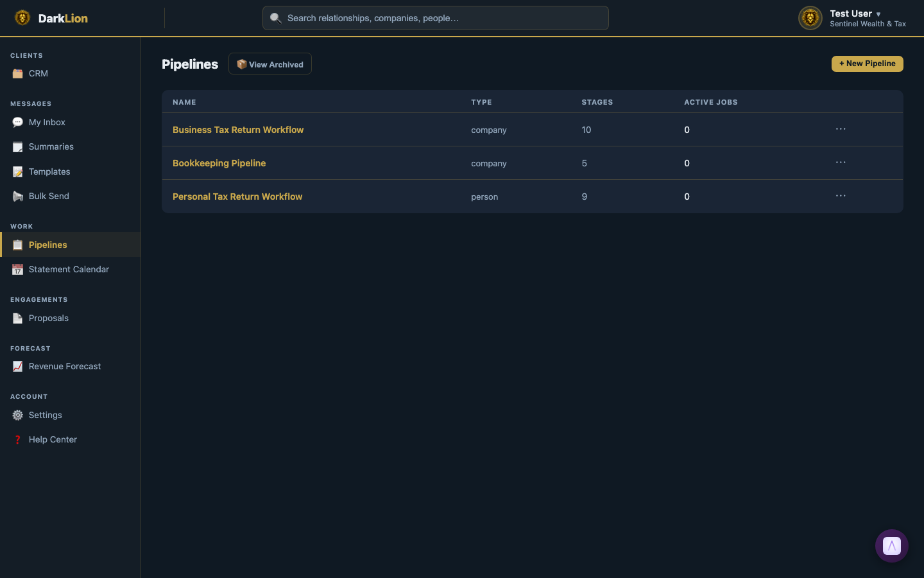The height and width of the screenshot is (578, 924).
Task: Click 'Sentinel Wealth & Tax' firm name
Action: [868, 24]
